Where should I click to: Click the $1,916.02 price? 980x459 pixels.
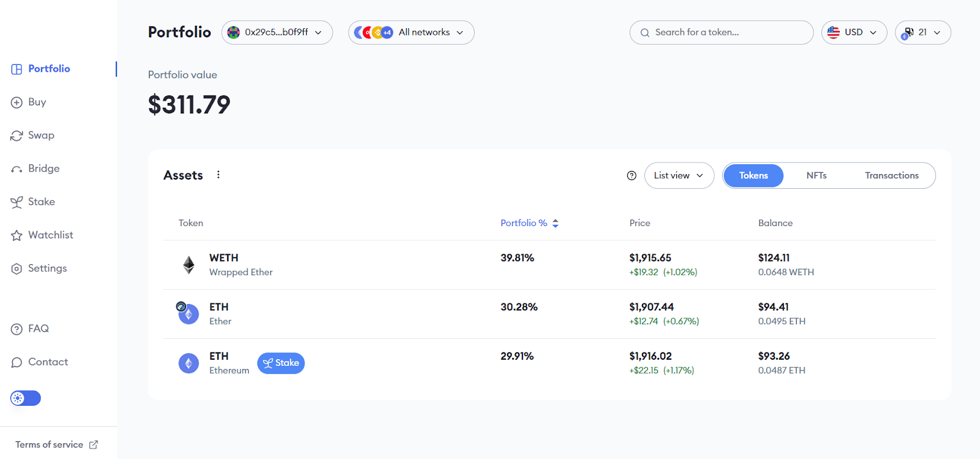[x=650, y=356]
